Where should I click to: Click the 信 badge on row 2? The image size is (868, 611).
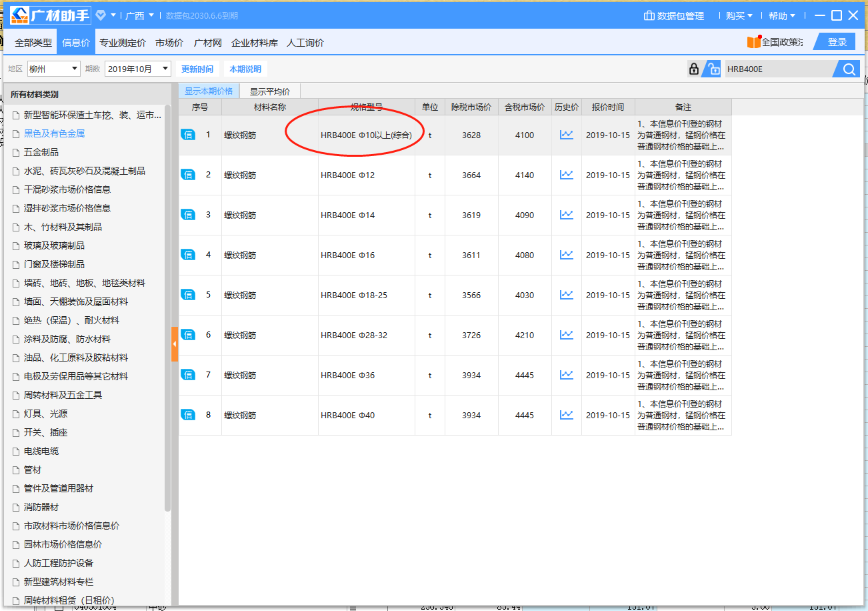pyautogui.click(x=188, y=175)
